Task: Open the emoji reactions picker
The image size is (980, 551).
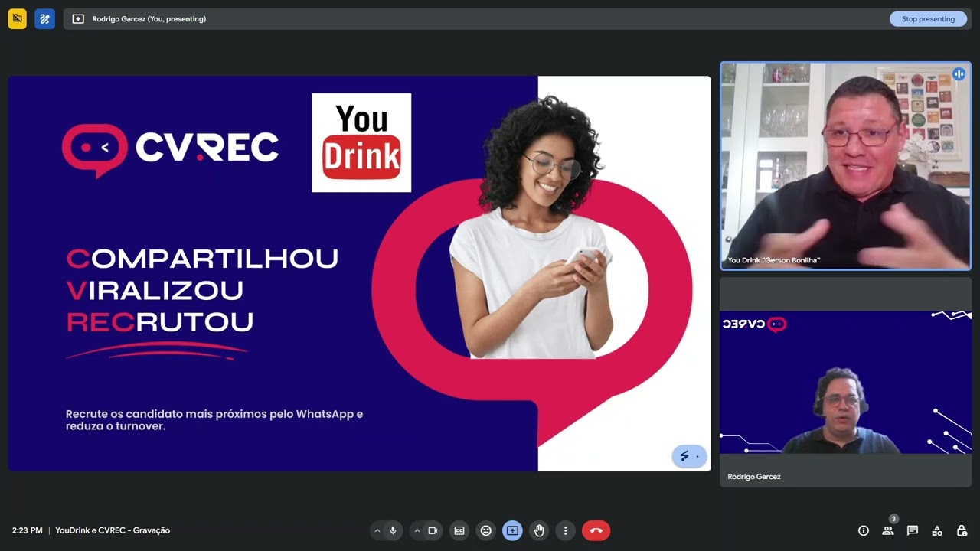Action: click(x=485, y=530)
